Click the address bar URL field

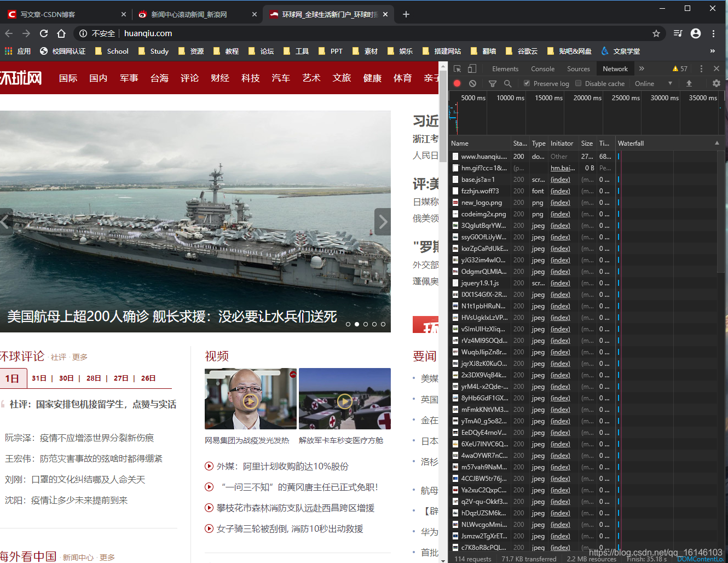click(383, 33)
